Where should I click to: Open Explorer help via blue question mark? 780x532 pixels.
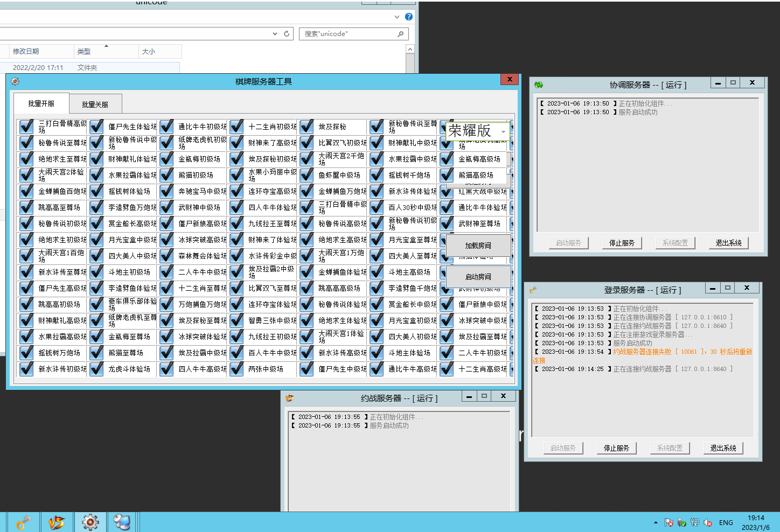[409, 17]
